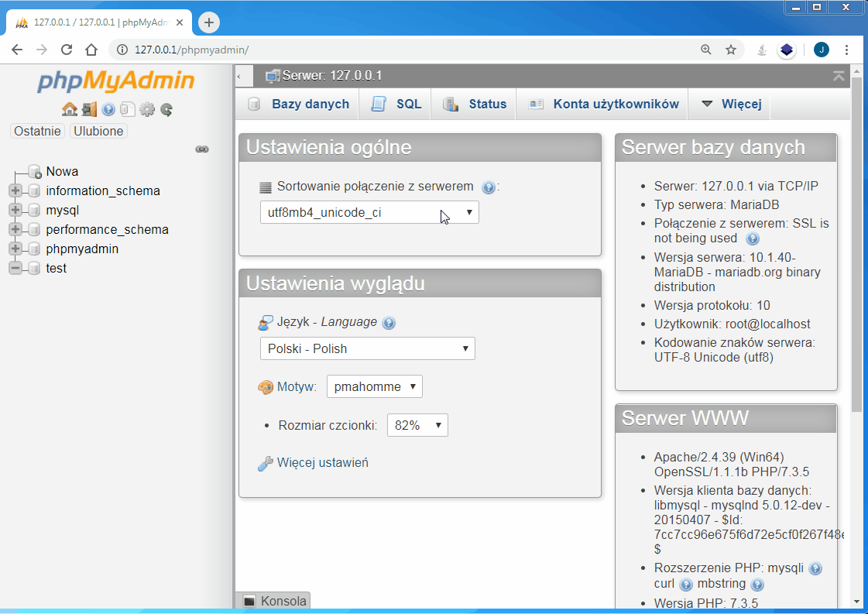The width and height of the screenshot is (868, 614).
Task: Open the Konsola panel button
Action: (x=273, y=602)
